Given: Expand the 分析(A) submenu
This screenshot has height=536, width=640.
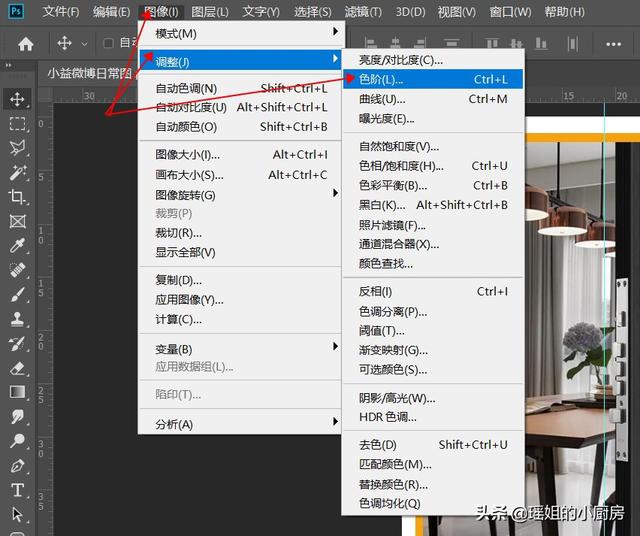Looking at the screenshot, I should tap(241, 424).
